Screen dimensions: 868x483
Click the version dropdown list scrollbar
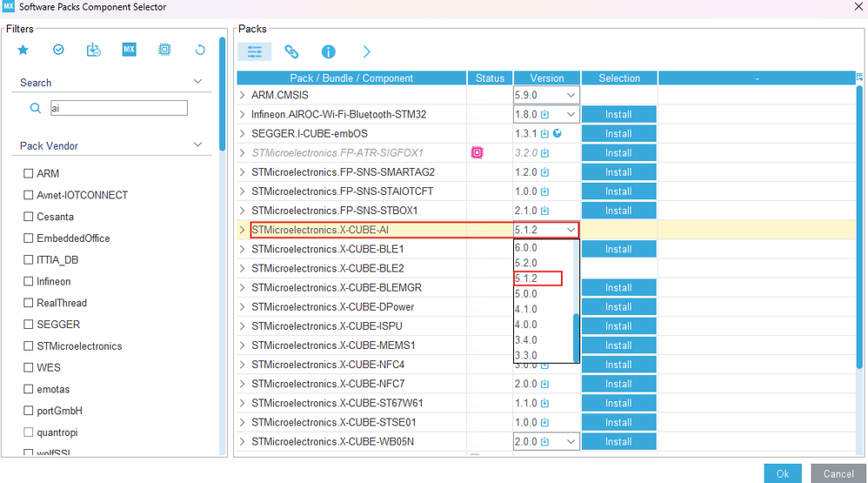coord(577,338)
